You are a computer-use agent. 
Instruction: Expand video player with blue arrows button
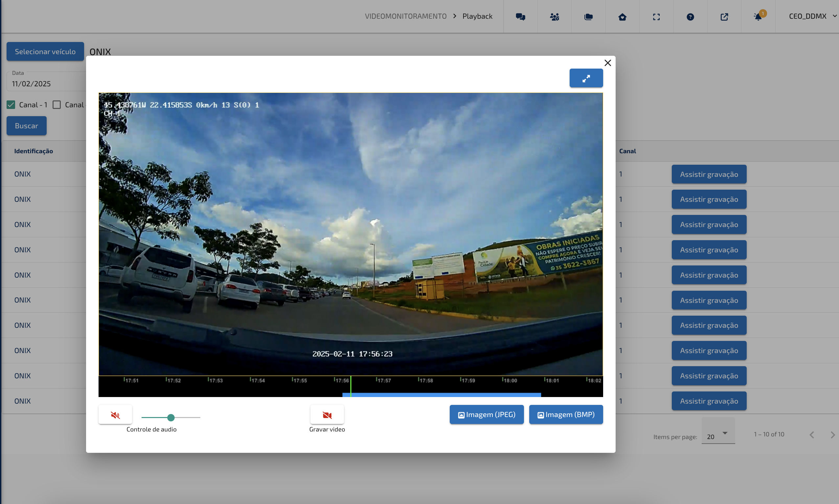[586, 78]
